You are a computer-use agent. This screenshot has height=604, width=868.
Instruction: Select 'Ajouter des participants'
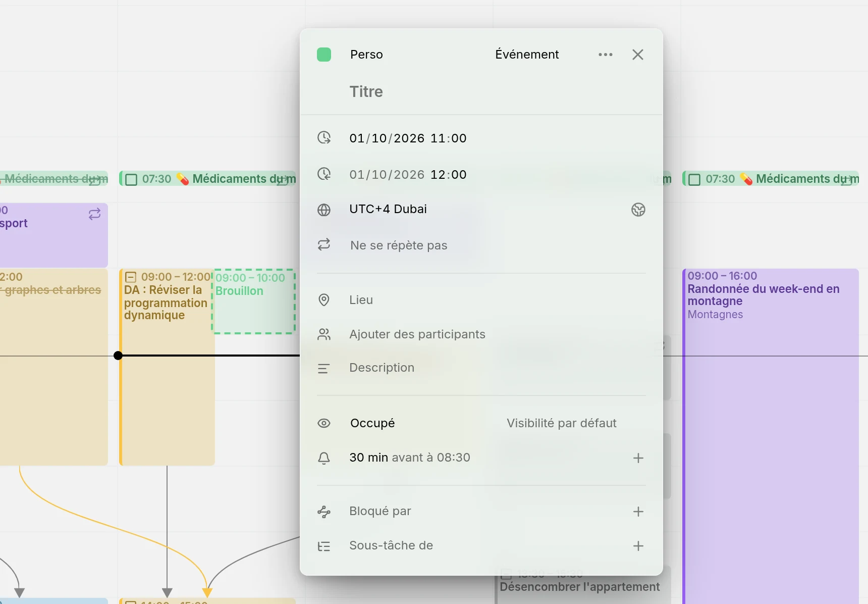pyautogui.click(x=417, y=334)
